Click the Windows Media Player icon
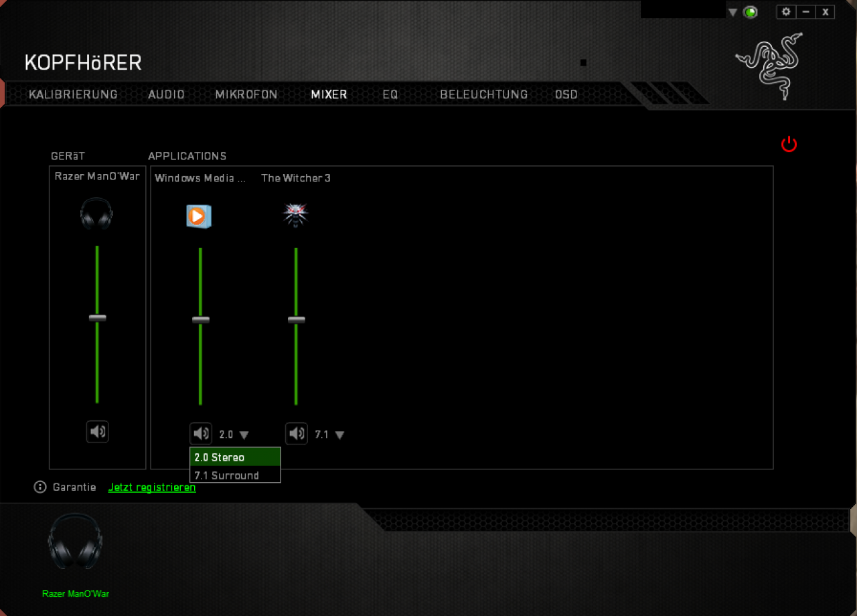The image size is (857, 616). pos(198,216)
